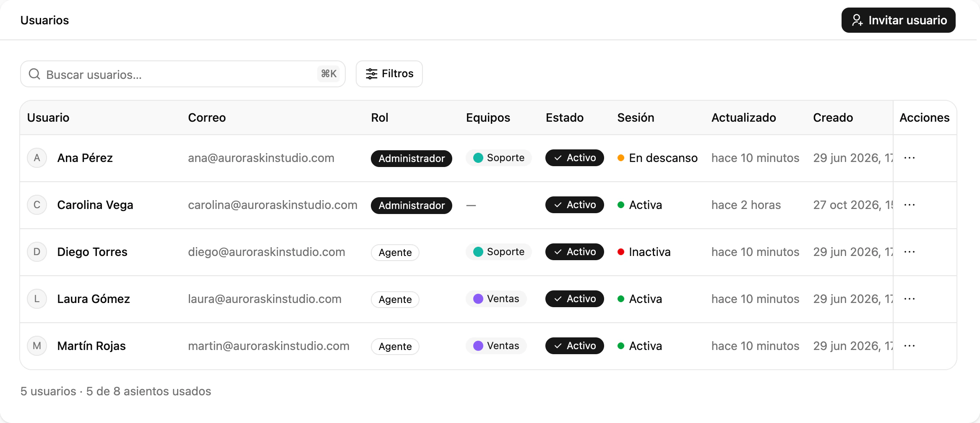Click Ana Pérez's Soporte team tag
This screenshot has width=980, height=423.
point(499,158)
